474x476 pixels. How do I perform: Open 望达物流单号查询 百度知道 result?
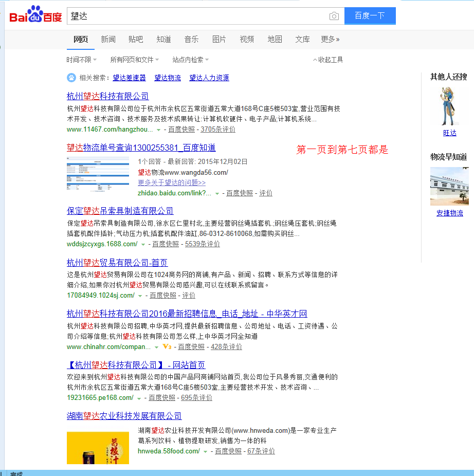(141, 148)
